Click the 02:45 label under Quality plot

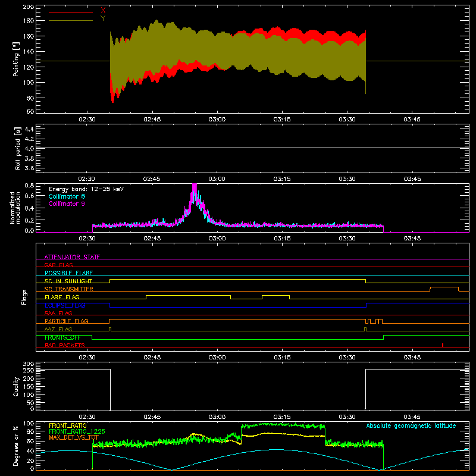point(152,417)
